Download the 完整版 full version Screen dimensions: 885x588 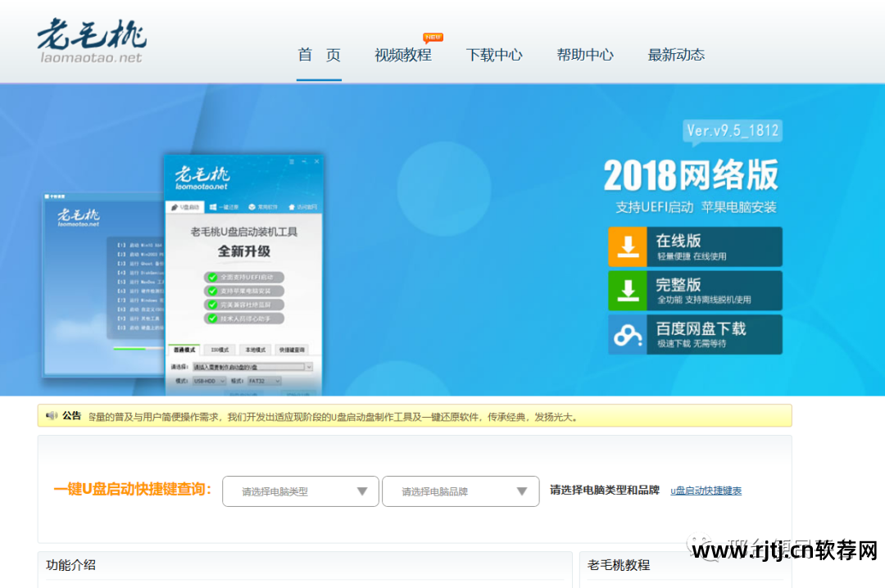[x=695, y=291]
